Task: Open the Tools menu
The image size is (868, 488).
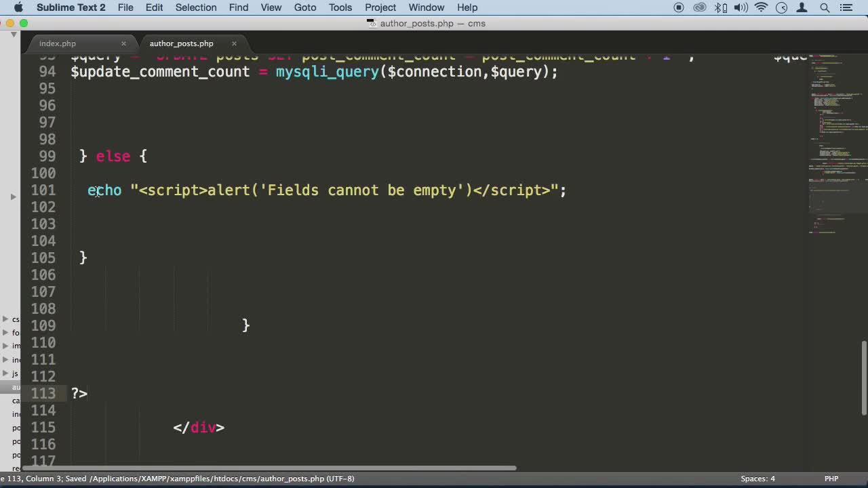Action: click(340, 7)
